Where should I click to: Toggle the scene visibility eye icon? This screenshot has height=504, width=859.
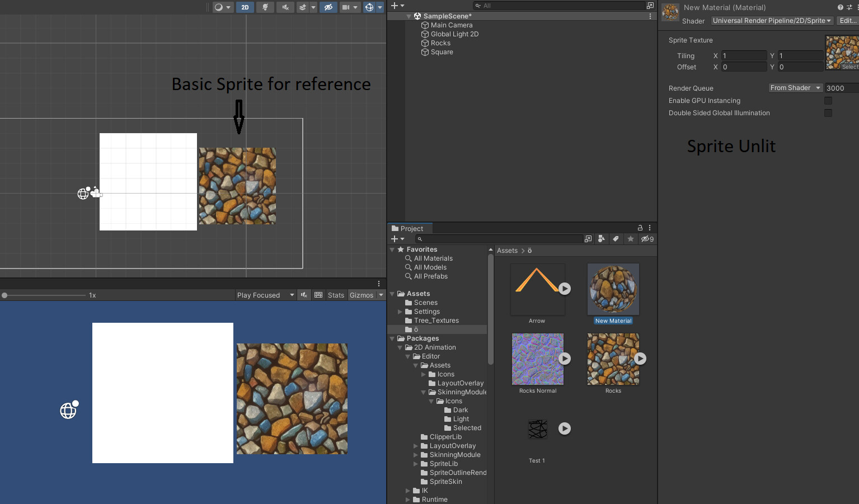(328, 7)
